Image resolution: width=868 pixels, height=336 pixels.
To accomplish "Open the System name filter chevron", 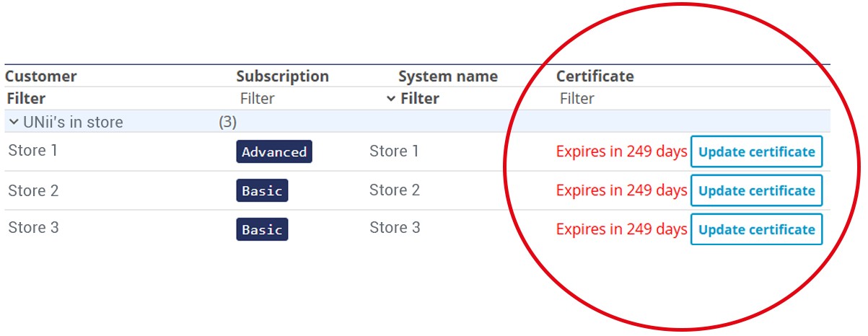I will pyautogui.click(x=390, y=99).
